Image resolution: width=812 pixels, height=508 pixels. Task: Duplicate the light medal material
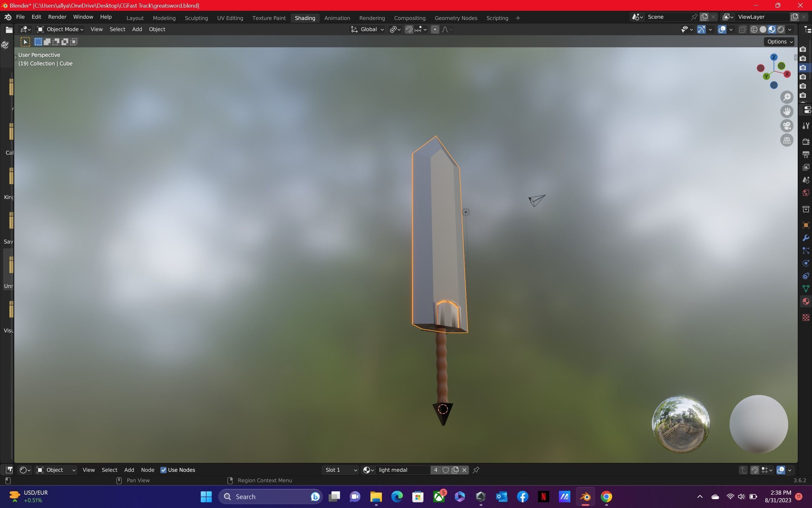pyautogui.click(x=455, y=470)
